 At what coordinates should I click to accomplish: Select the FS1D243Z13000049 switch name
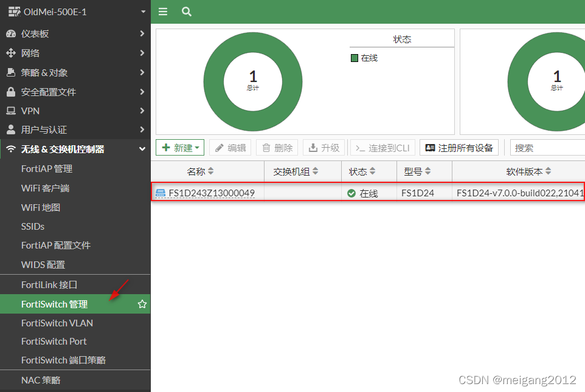[212, 193]
